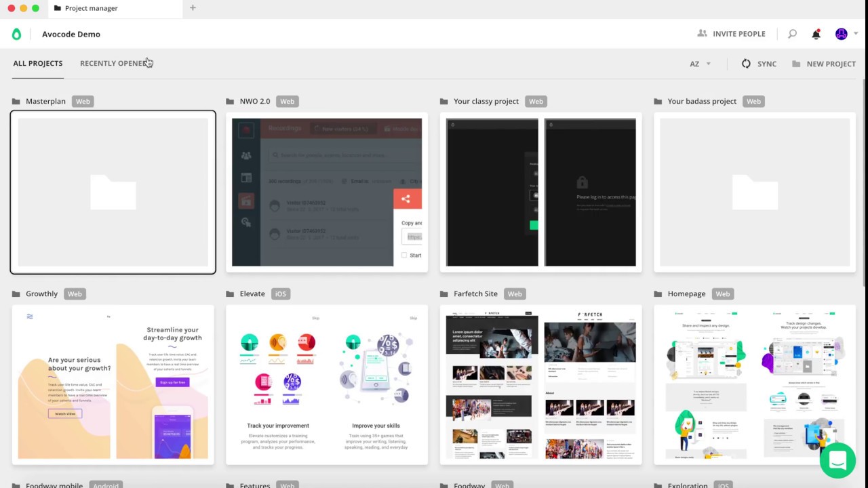Open the Your badass project thumbnail
The height and width of the screenshot is (488, 868).
755,192
